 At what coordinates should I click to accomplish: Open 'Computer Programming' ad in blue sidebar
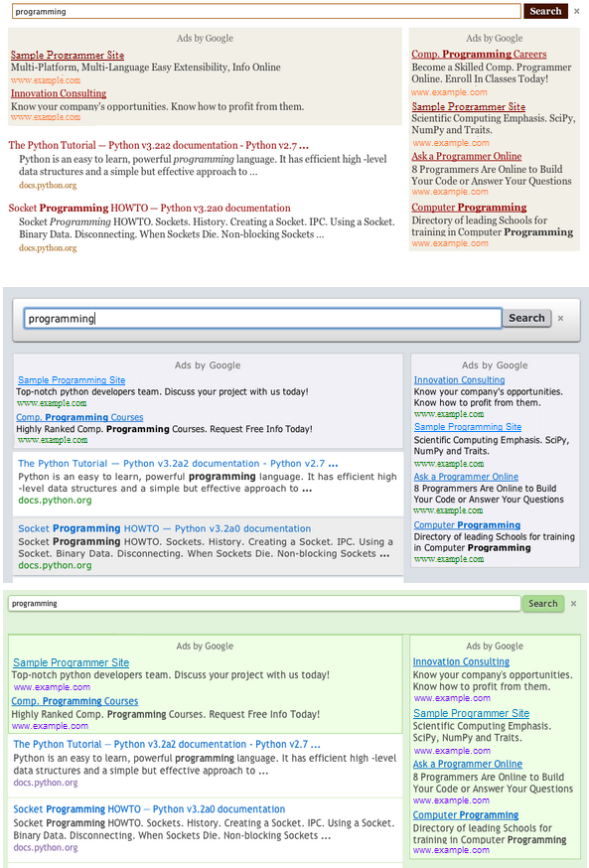pos(467,524)
